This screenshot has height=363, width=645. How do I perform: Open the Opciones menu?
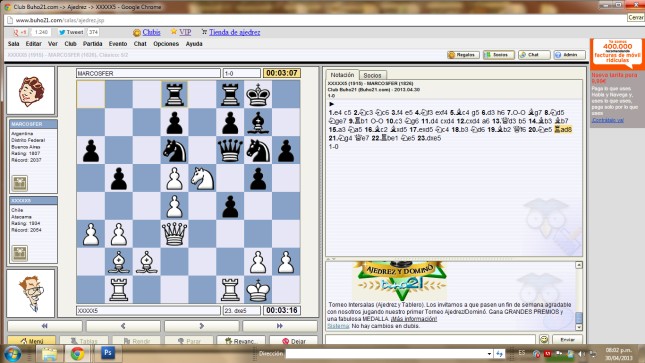pos(166,44)
